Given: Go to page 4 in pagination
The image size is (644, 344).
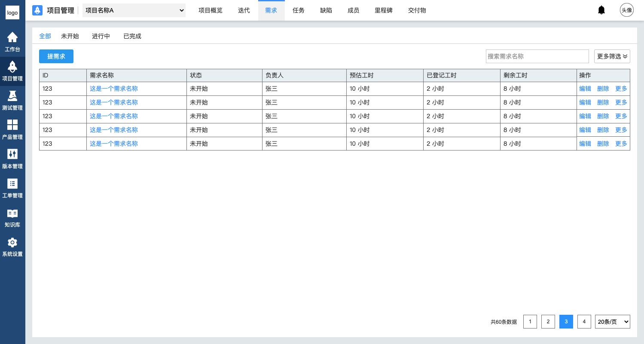Looking at the screenshot, I should pyautogui.click(x=584, y=322).
